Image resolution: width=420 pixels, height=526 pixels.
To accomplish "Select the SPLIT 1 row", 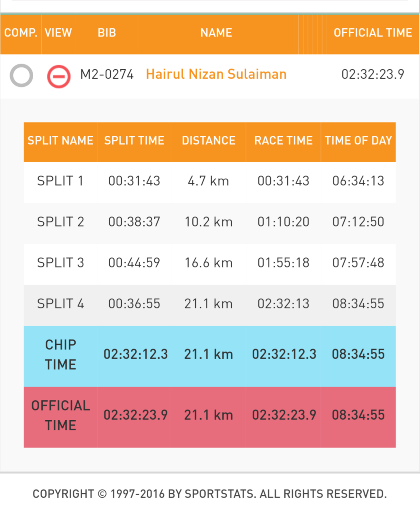I will point(210,181).
